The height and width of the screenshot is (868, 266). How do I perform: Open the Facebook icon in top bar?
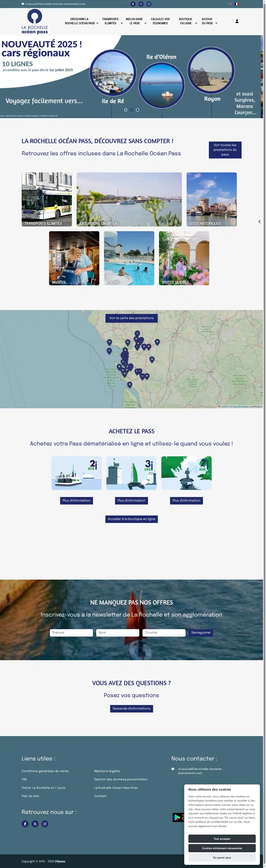pyautogui.click(x=133, y=4)
